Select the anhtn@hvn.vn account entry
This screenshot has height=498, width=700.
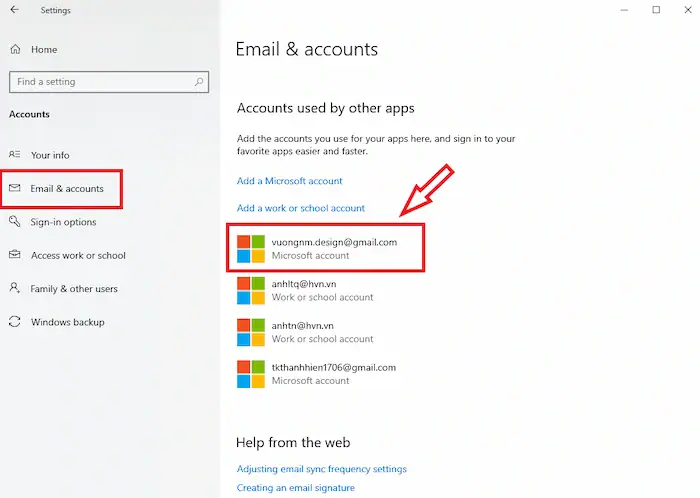(305, 332)
